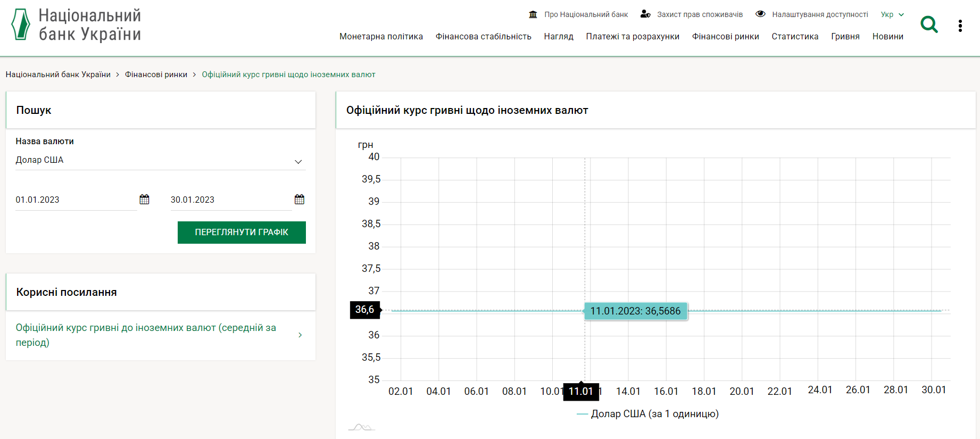Open calendar picker for start date 01.01.2023
Viewport: 980px width, 439px height.
144,200
